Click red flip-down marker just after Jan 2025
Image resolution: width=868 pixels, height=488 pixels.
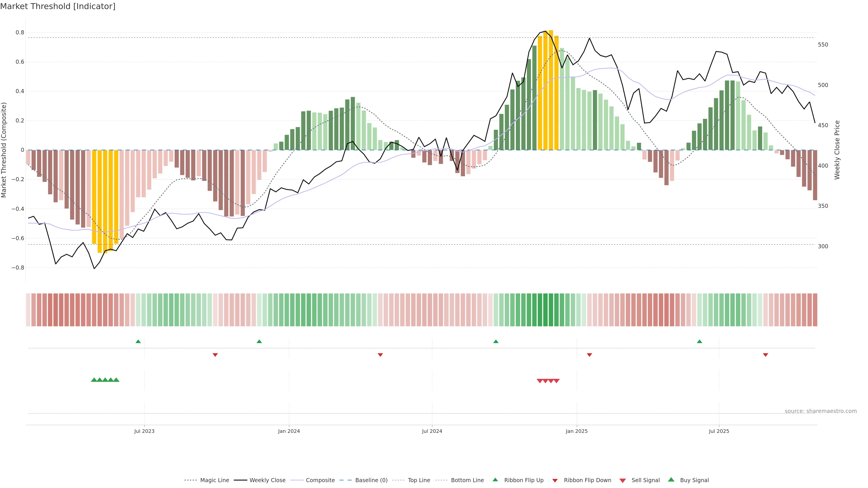pyautogui.click(x=589, y=355)
